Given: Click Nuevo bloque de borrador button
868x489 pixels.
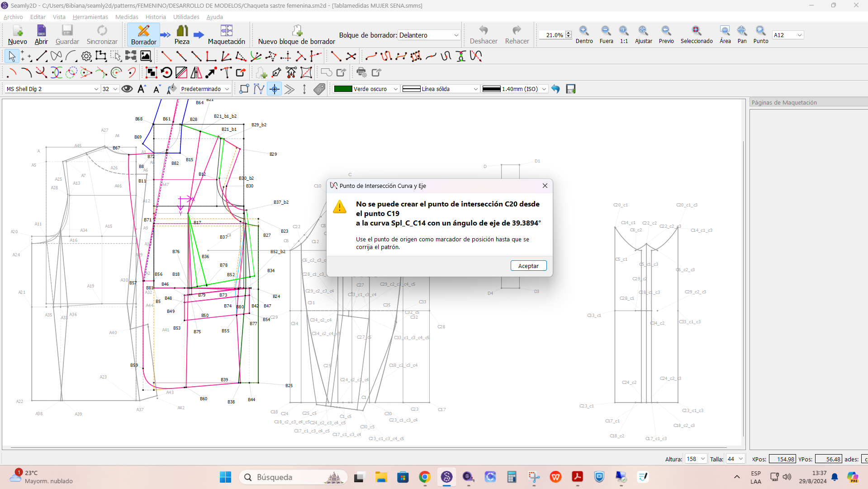Looking at the screenshot, I should point(296,35).
